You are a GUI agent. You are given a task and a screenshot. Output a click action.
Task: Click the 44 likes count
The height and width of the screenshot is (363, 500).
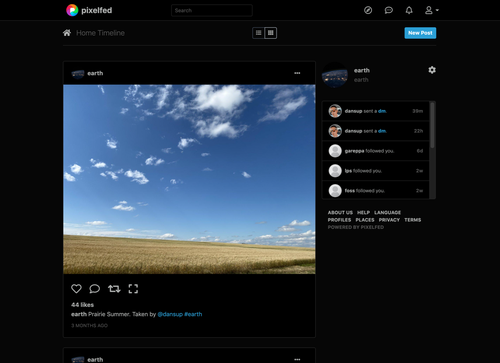pos(82,305)
